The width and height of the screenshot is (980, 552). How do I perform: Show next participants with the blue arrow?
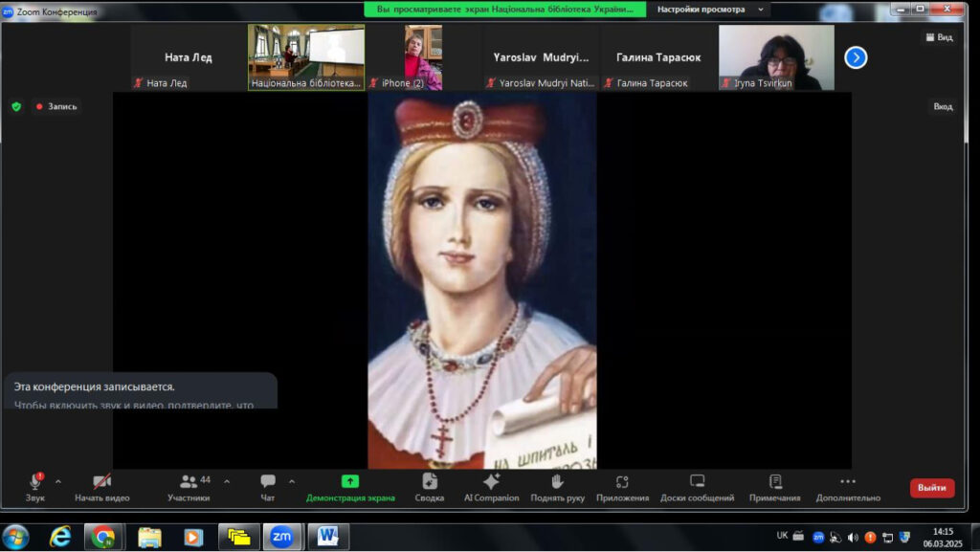click(856, 57)
